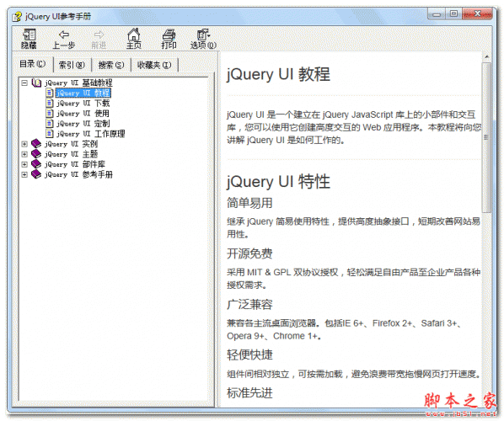Go back with the 上一步 arrow icon
This screenshot has height=421, width=504.
point(64,35)
